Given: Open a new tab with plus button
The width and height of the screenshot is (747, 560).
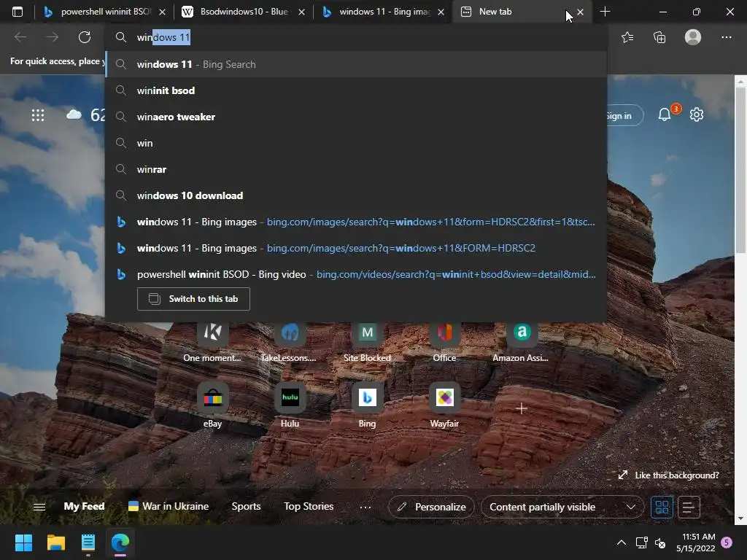Looking at the screenshot, I should pos(605,12).
